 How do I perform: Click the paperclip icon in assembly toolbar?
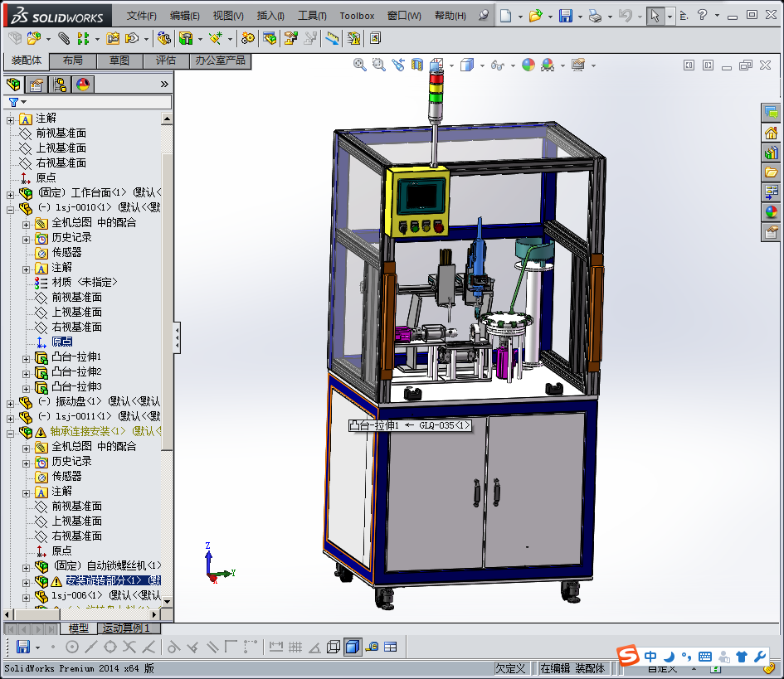(64, 38)
